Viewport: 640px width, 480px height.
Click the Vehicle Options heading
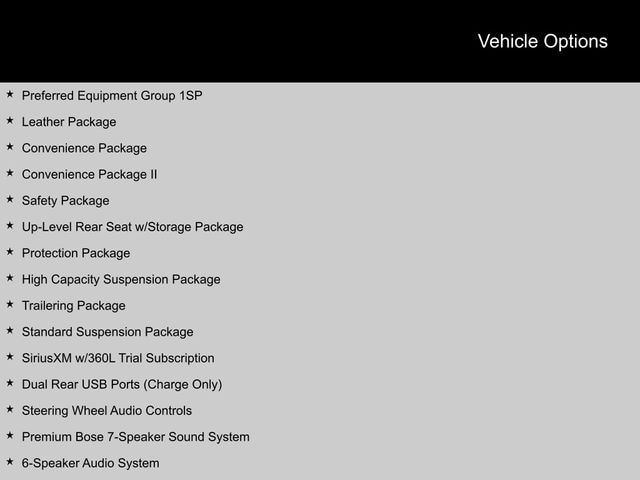[542, 41]
